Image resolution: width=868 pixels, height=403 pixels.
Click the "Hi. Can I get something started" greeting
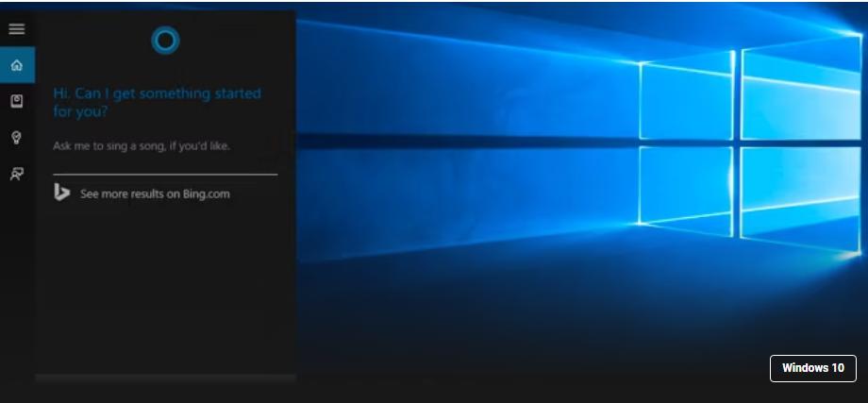tap(157, 102)
